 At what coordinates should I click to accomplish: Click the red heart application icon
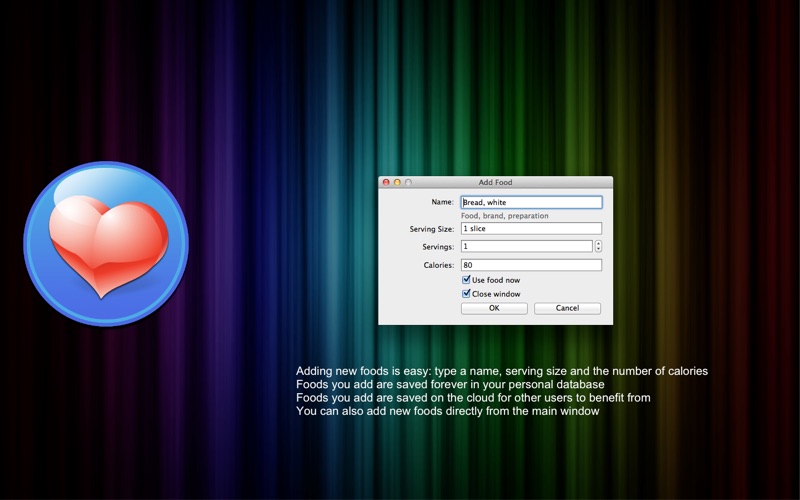(106, 244)
